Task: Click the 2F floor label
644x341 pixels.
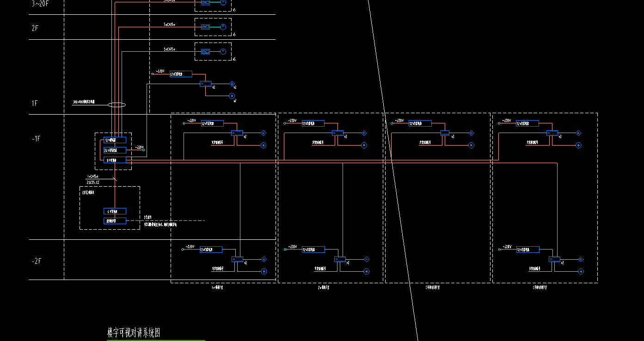Action: [x=35, y=28]
